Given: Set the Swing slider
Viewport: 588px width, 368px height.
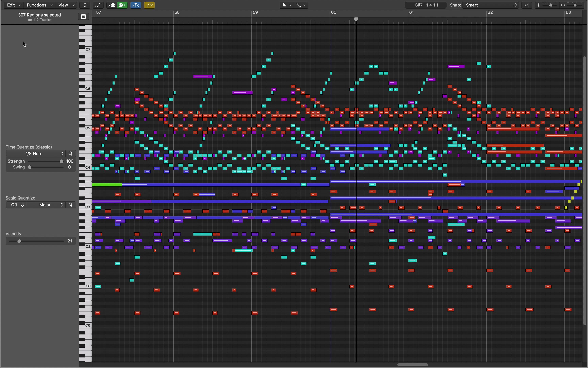Looking at the screenshot, I should click(45, 167).
